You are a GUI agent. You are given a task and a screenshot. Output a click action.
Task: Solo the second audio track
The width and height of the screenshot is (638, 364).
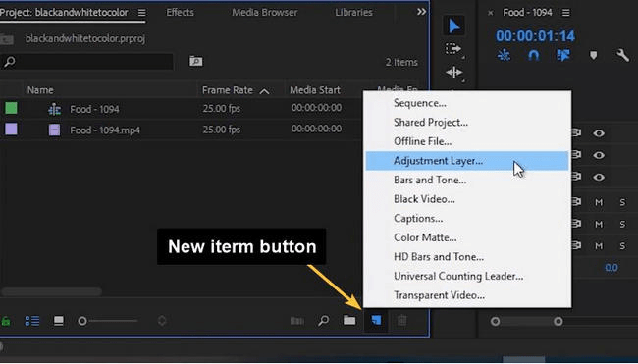tap(622, 224)
